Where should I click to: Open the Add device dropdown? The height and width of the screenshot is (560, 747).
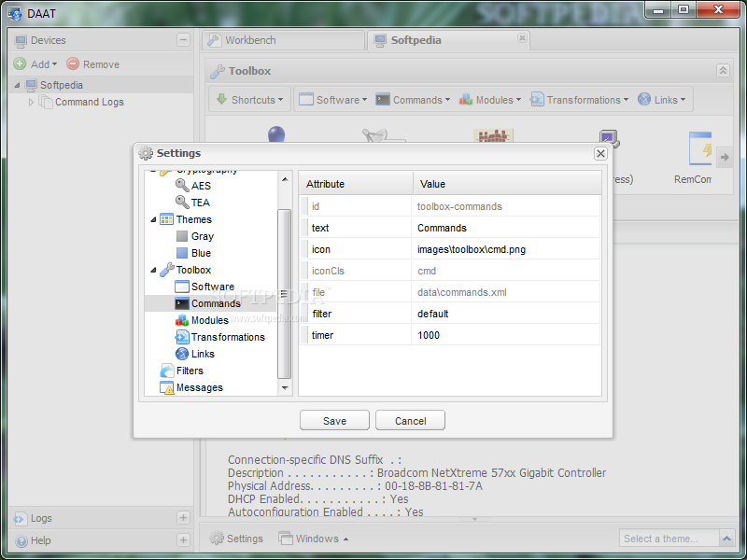pos(35,64)
